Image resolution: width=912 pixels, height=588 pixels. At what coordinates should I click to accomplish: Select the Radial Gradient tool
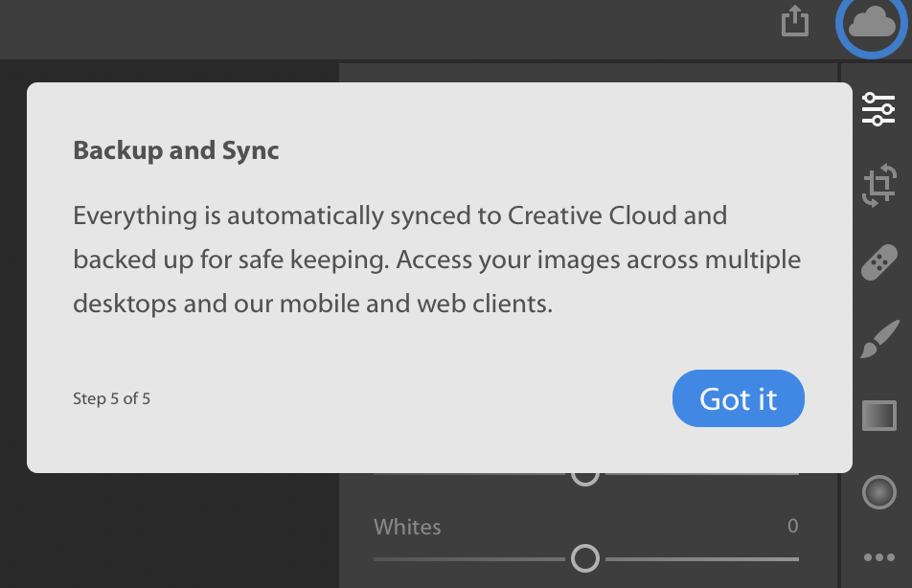pos(878,492)
